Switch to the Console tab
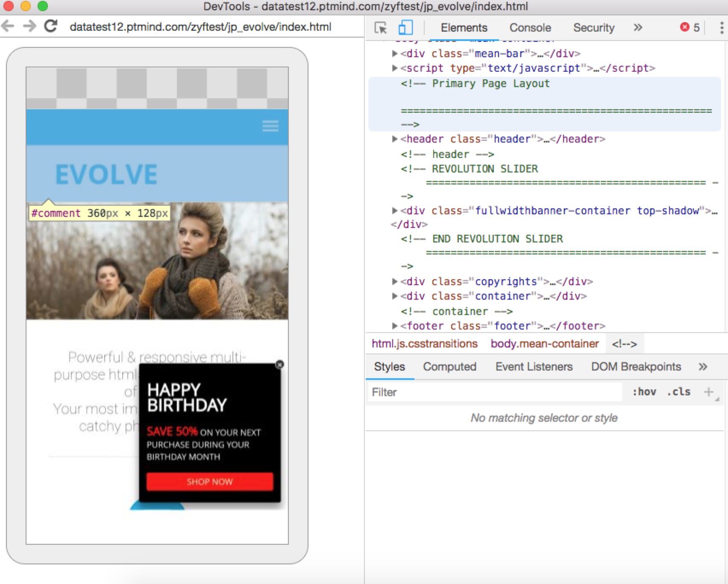The width and height of the screenshot is (728, 584). coord(530,28)
